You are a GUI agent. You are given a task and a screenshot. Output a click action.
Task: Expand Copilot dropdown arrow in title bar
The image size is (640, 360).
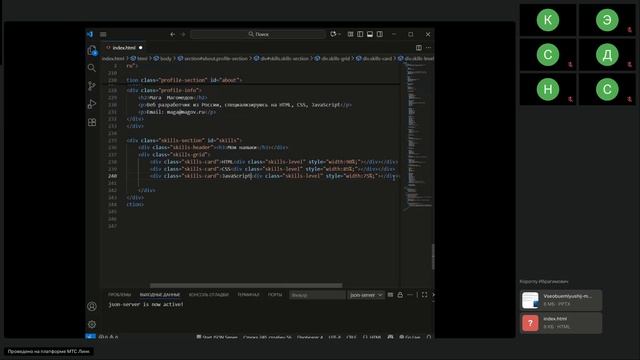point(340,34)
